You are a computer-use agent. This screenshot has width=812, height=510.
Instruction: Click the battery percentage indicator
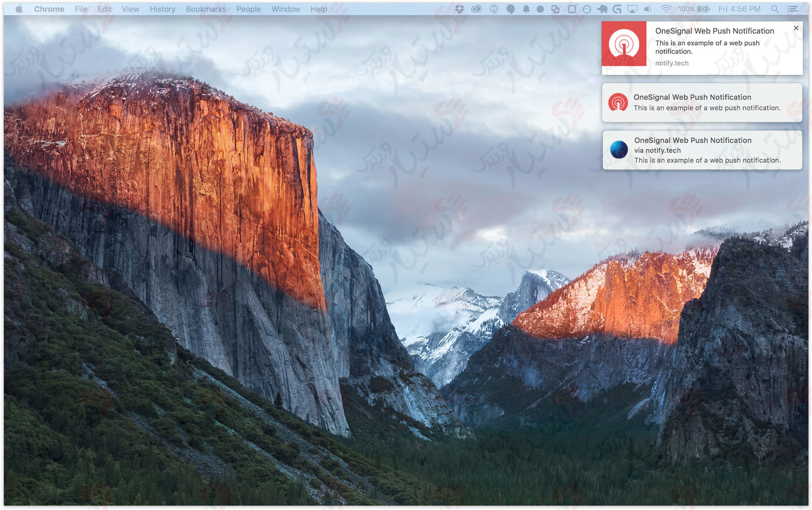point(686,8)
